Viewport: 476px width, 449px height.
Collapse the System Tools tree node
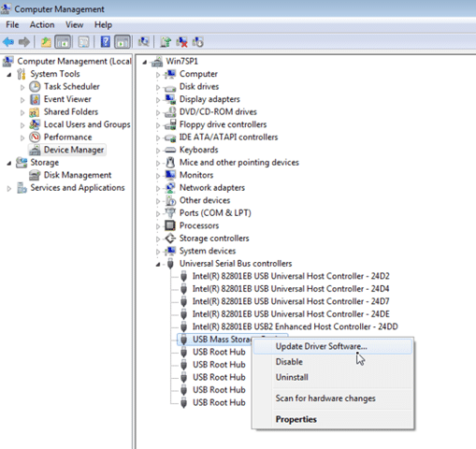(9, 75)
